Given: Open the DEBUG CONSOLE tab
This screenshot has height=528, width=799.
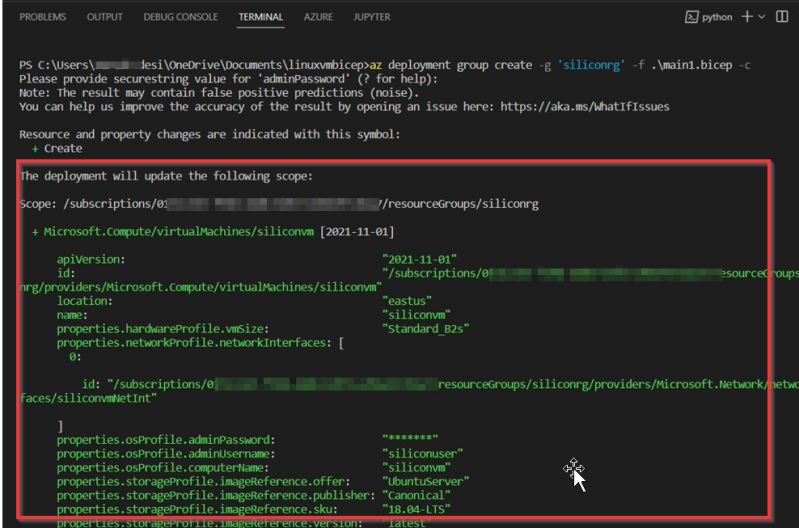Looking at the screenshot, I should point(180,17).
